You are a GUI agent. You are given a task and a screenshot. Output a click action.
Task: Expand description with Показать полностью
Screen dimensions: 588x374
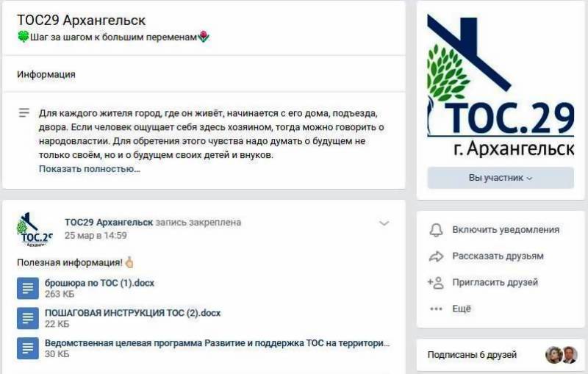[x=89, y=169]
